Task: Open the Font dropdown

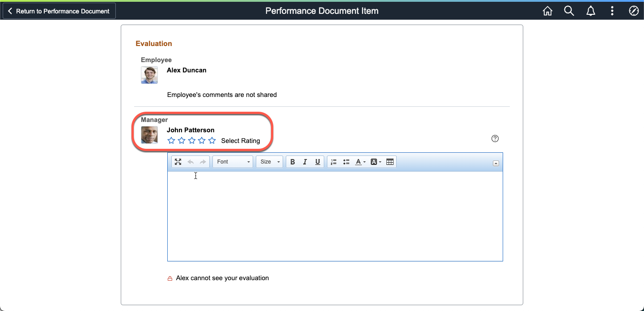Action: (233, 162)
